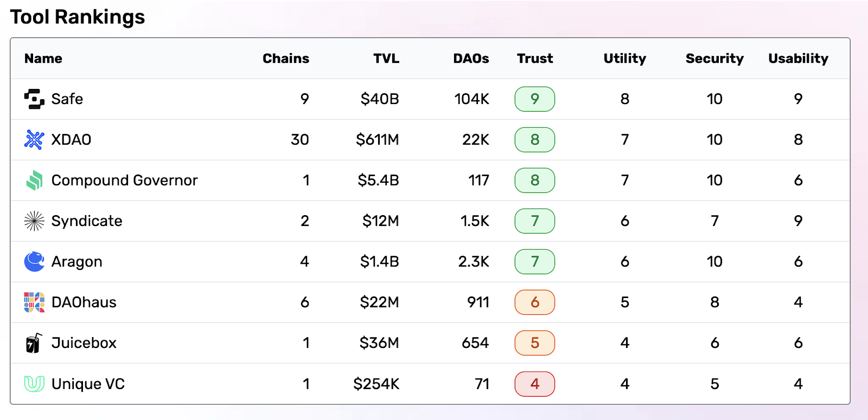
Task: Sort by the Security column header
Action: pos(714,59)
